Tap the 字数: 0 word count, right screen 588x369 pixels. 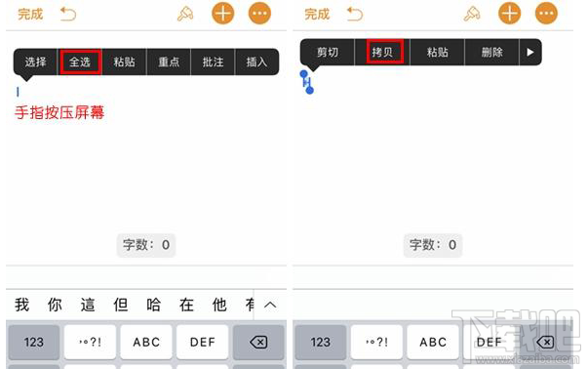433,245
